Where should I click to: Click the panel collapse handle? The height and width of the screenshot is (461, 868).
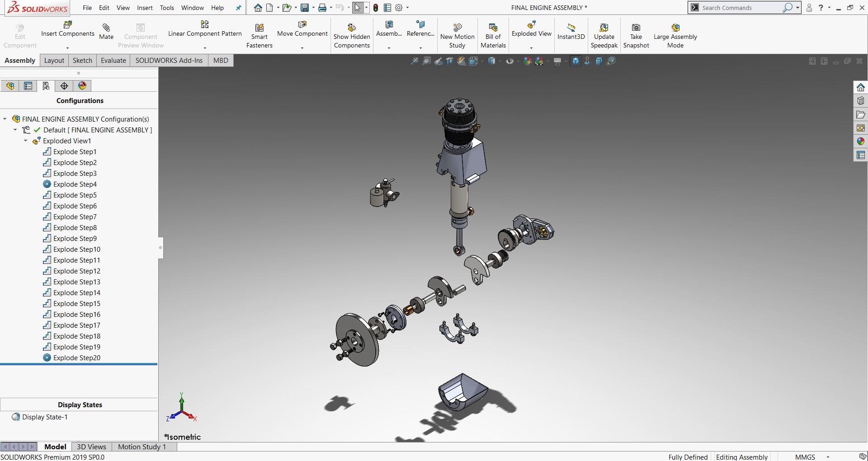160,248
